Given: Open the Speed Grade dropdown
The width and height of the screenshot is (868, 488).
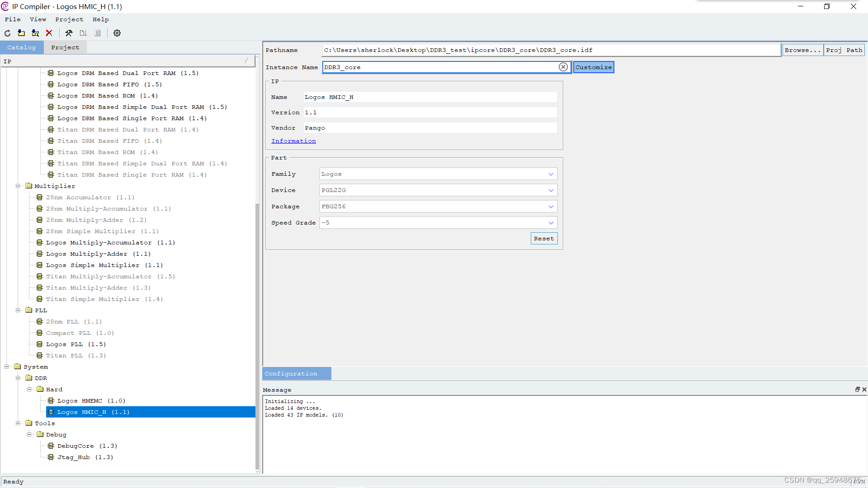Looking at the screenshot, I should coord(551,223).
